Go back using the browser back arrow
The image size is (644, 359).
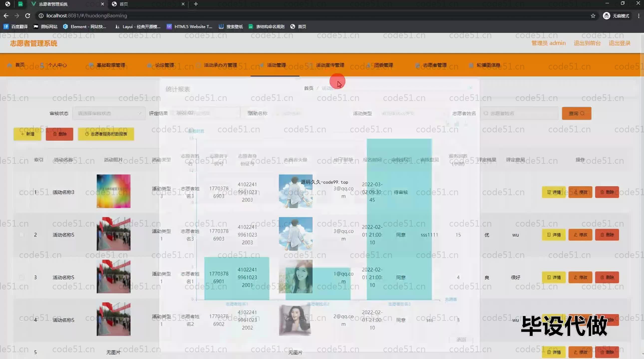coord(6,16)
